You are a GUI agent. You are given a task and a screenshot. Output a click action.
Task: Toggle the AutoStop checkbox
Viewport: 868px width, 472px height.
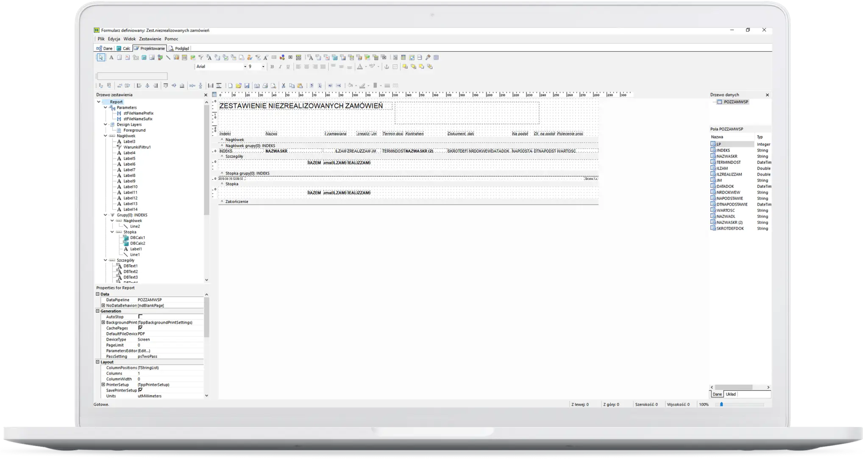coord(140,317)
